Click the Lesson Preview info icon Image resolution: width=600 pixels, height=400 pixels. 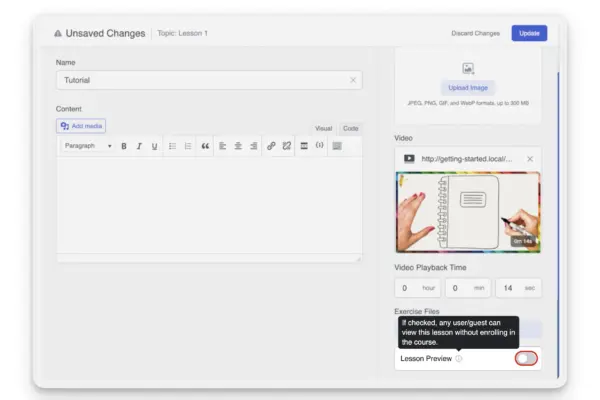[459, 358]
